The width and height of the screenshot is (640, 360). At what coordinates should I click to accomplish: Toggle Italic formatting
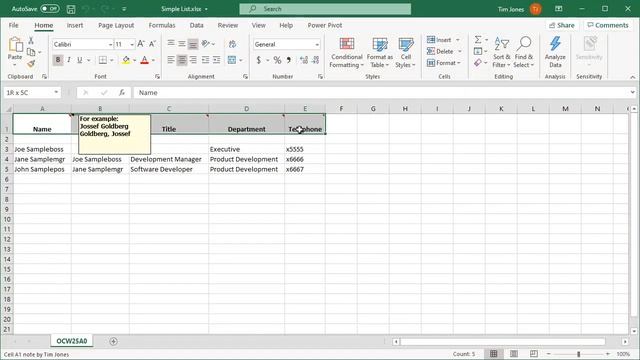(x=69, y=60)
